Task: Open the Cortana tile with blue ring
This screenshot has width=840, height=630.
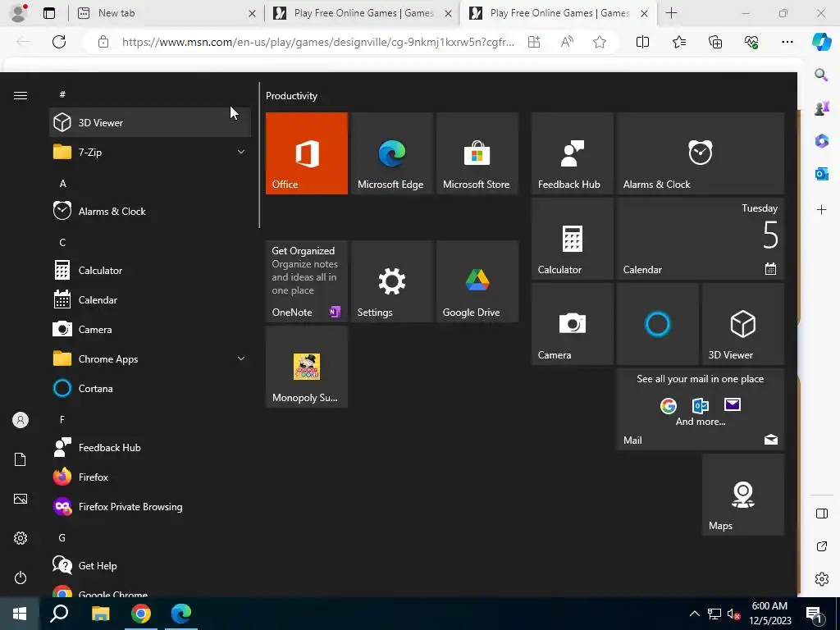Action: (657, 324)
